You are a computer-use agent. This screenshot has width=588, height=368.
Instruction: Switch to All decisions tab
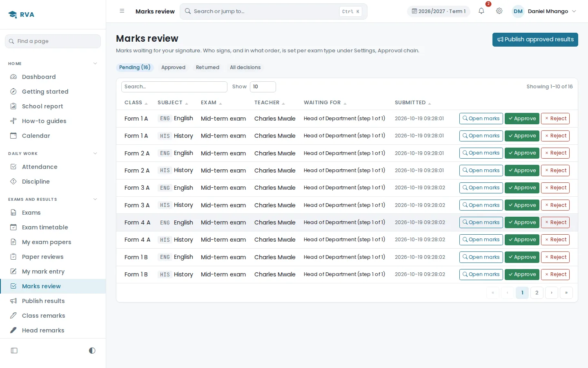coord(245,67)
